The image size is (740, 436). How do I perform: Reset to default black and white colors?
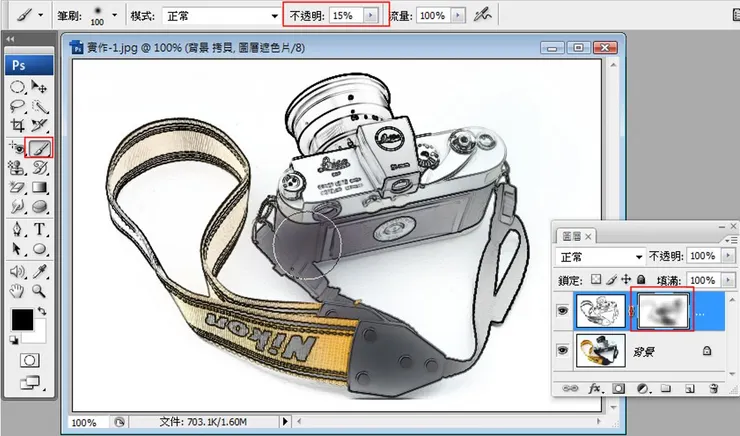(x=14, y=340)
